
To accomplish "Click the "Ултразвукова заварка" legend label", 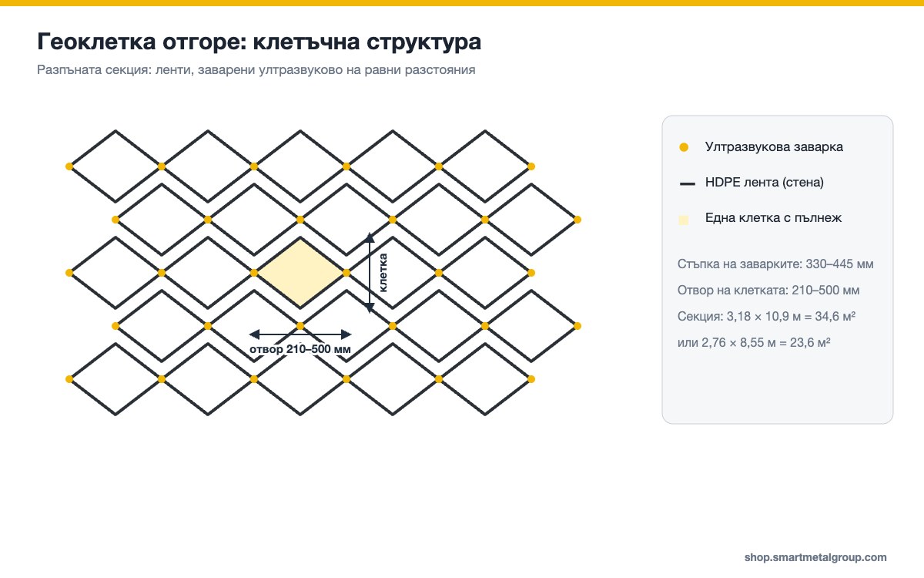I will coord(774,146).
